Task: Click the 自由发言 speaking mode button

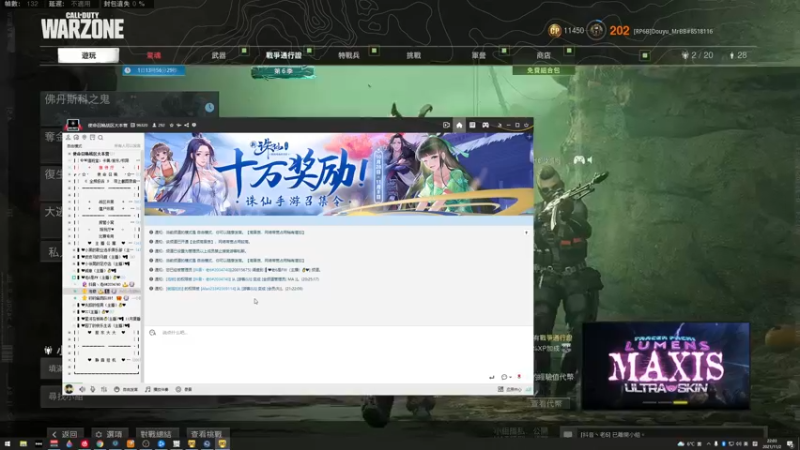Action: coord(126,389)
